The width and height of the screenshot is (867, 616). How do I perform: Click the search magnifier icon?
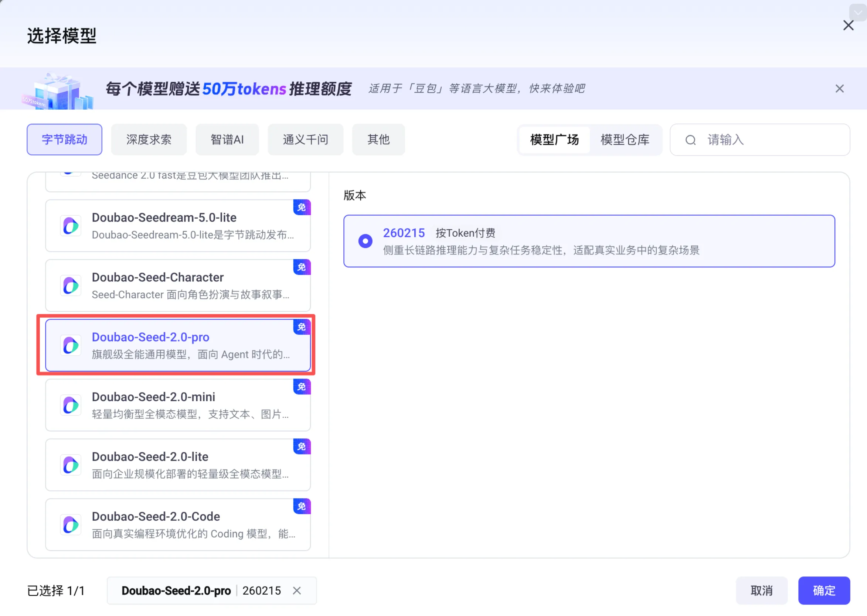click(x=690, y=140)
